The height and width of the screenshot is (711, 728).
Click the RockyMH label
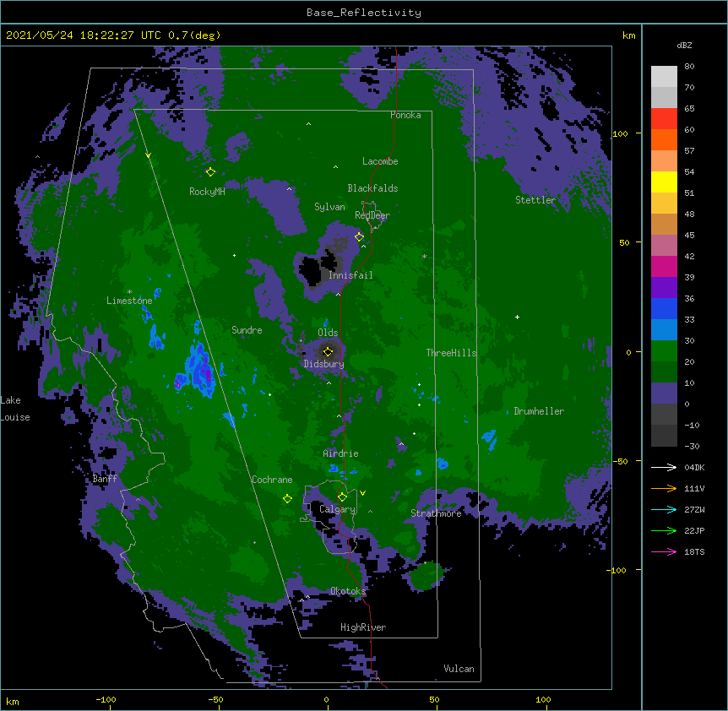[207, 192]
